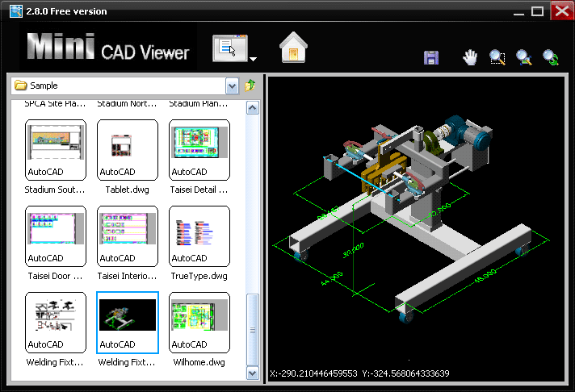The width and height of the screenshot is (575, 392).
Task: Click the Taisei Detail file name label
Action: (199, 190)
